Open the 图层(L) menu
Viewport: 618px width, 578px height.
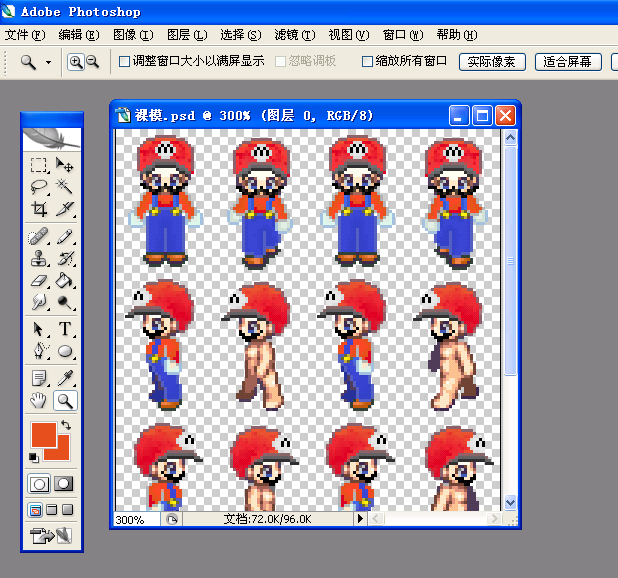point(187,35)
